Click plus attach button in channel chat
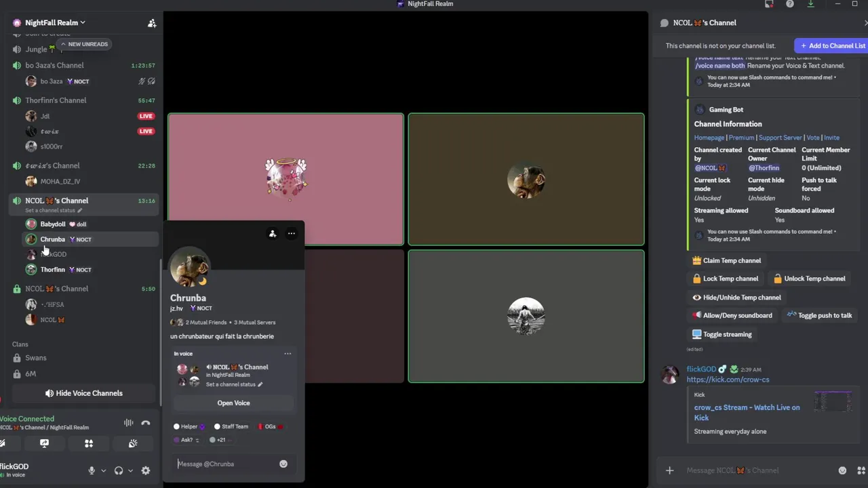Viewport: 868px width, 488px height. coord(669,470)
